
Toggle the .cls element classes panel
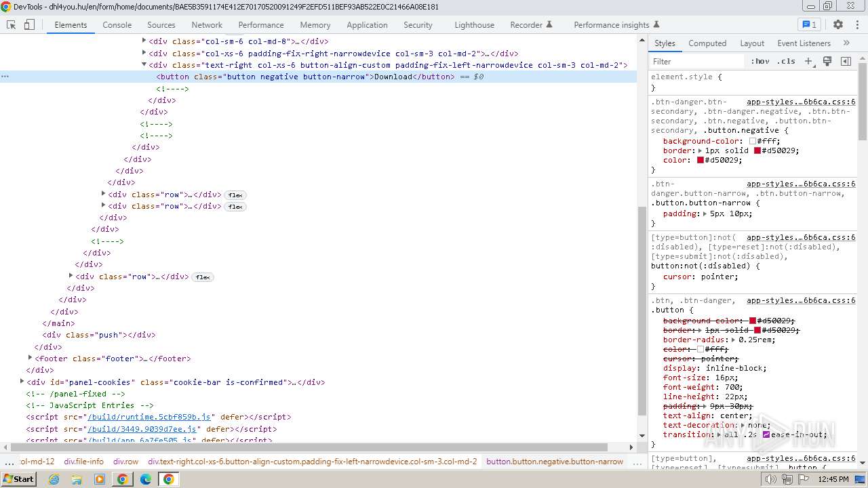[786, 61]
